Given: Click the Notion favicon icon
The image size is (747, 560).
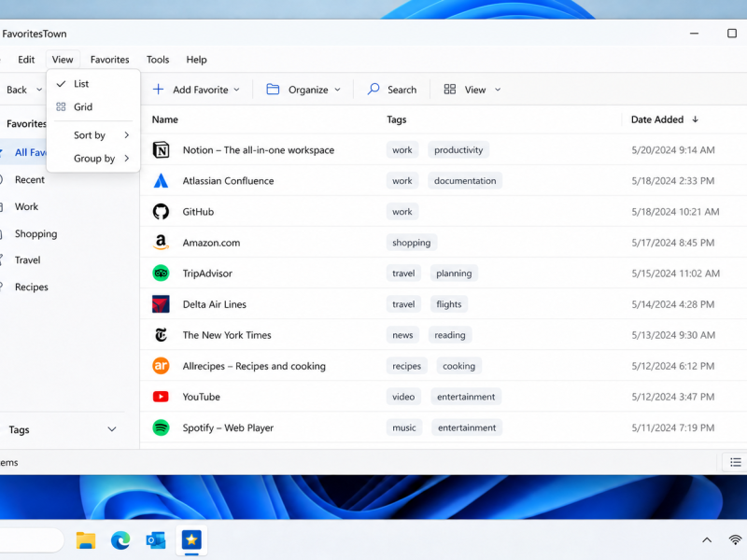Looking at the screenshot, I should pyautogui.click(x=161, y=150).
